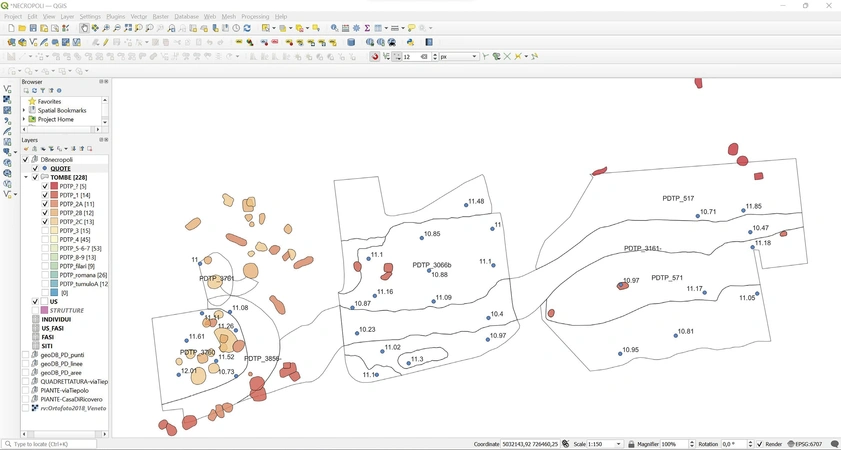Open the Vector menu
841x450 pixels.
pos(139,17)
